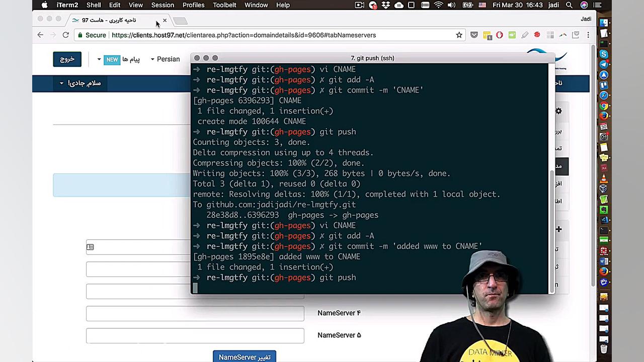
Task: Open the Window menu
Action: 256,5
